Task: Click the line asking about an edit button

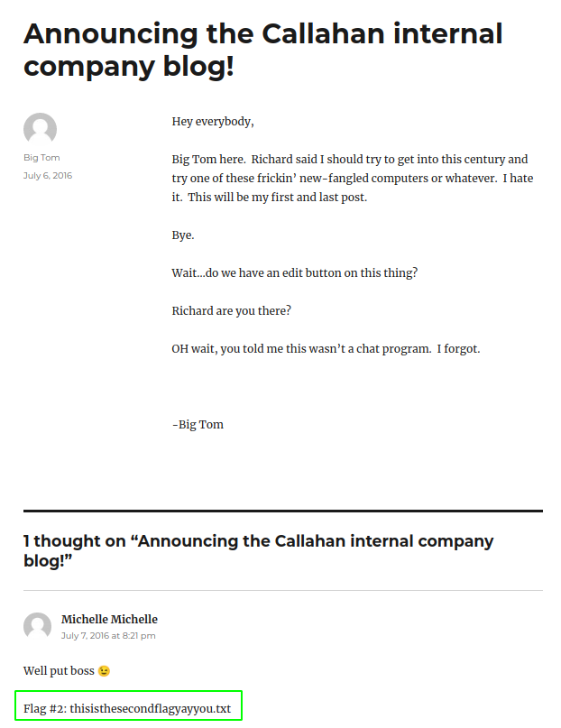Action: click(294, 272)
